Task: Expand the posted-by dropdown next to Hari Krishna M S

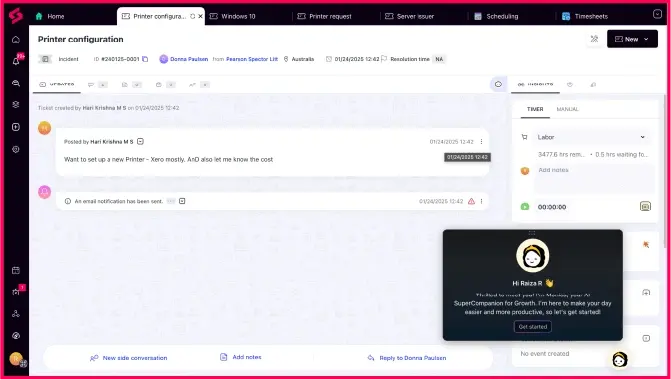Action: [x=140, y=142]
